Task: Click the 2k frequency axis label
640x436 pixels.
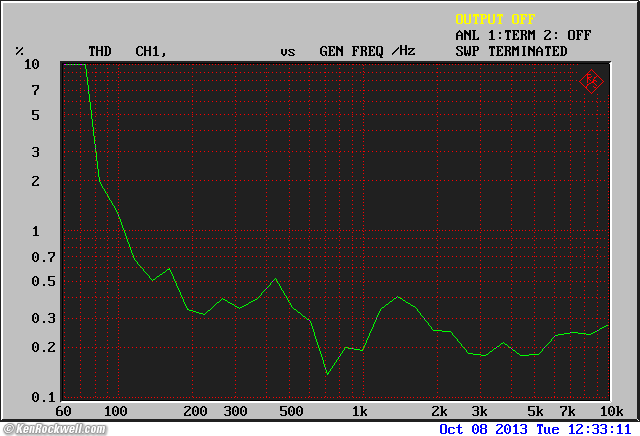Action: pyautogui.click(x=439, y=411)
